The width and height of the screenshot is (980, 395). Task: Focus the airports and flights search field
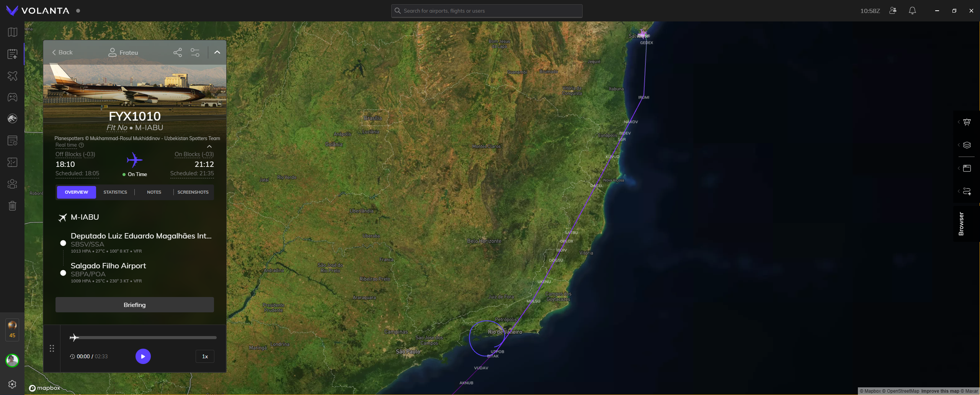[x=487, y=11]
